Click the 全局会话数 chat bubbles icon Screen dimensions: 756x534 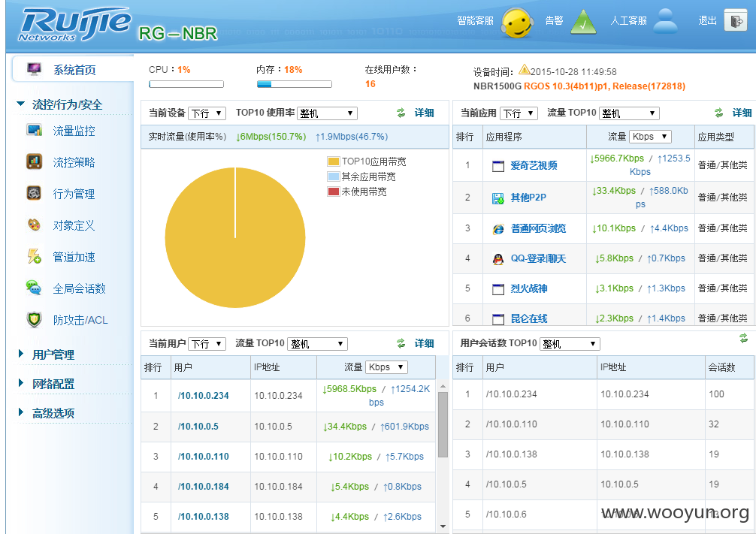click(x=34, y=288)
